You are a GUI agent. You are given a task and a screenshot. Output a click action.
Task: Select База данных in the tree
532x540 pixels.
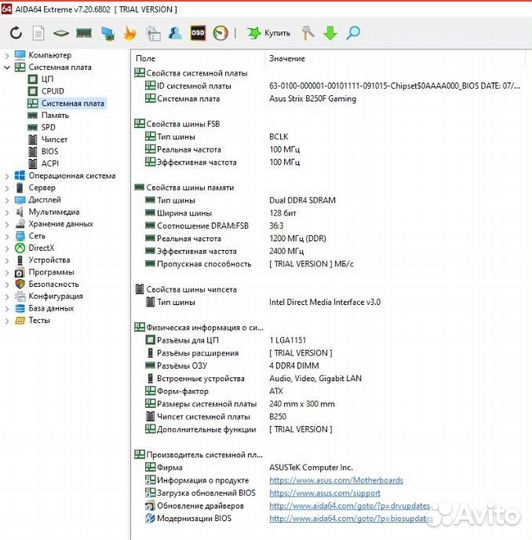[51, 308]
